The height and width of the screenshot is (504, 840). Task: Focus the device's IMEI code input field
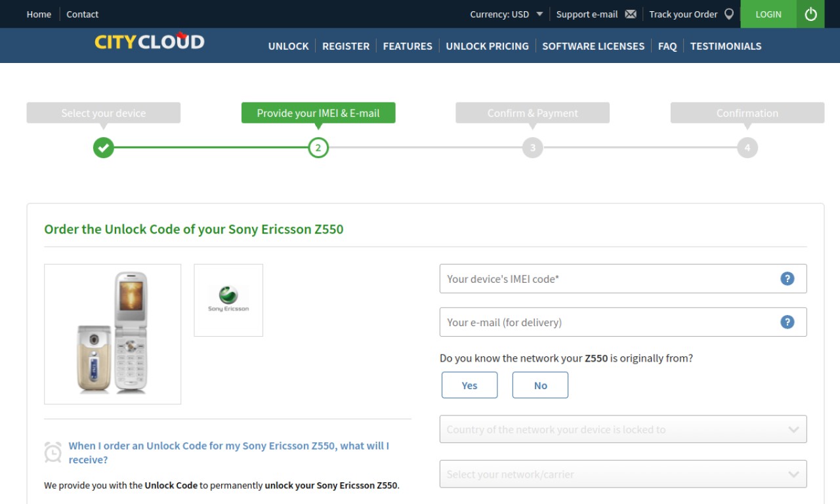point(623,279)
